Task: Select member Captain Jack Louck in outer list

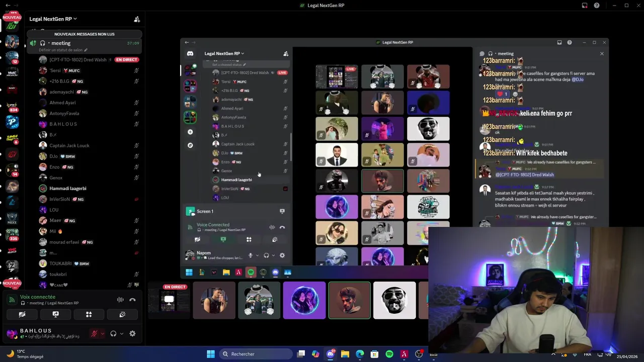Action: click(x=84, y=145)
